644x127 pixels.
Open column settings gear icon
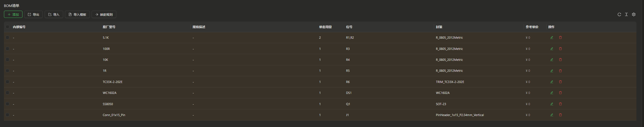click(x=634, y=15)
